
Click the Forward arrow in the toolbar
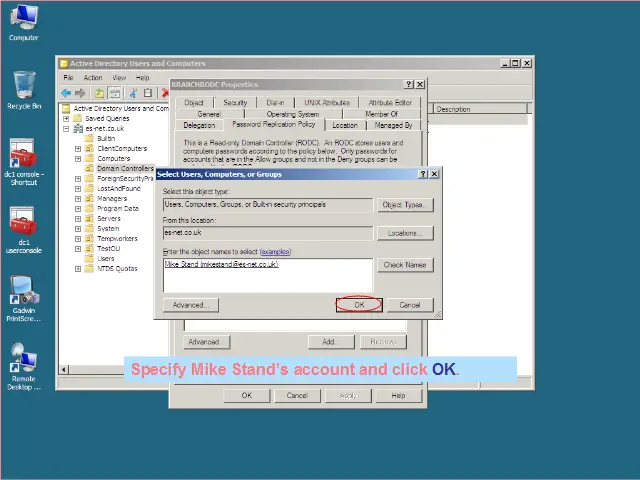tap(80, 93)
